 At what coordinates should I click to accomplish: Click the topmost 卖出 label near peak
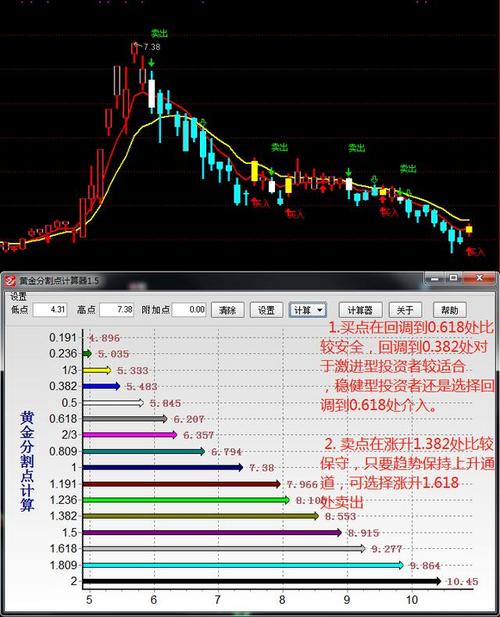click(159, 33)
